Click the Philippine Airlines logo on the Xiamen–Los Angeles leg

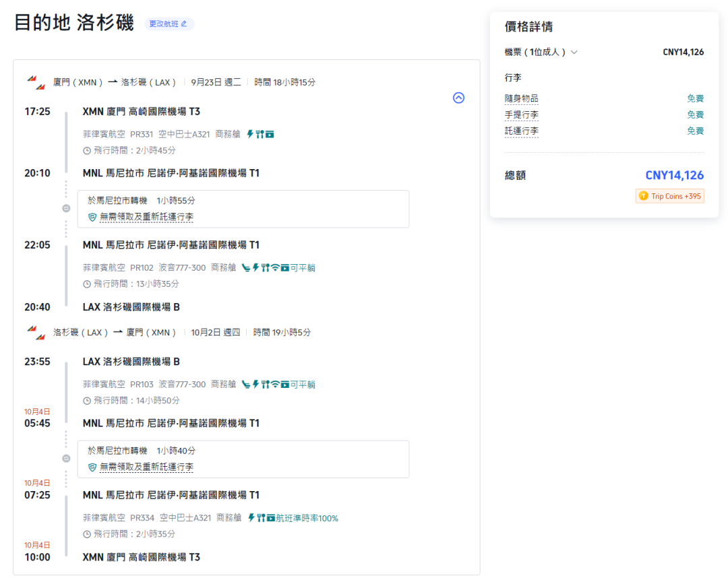click(x=36, y=82)
